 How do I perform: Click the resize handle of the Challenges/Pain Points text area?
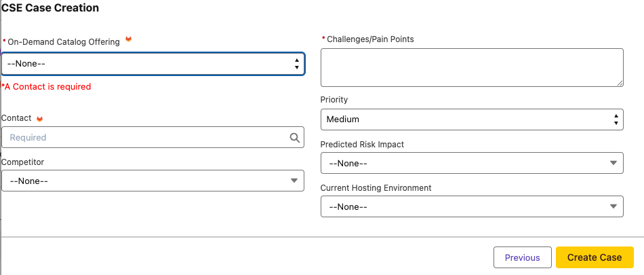(620, 83)
